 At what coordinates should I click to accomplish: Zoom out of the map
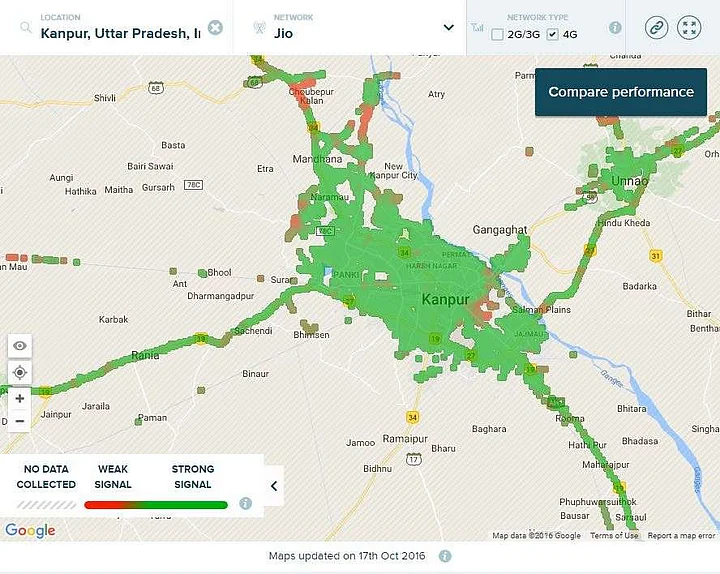pos(20,421)
